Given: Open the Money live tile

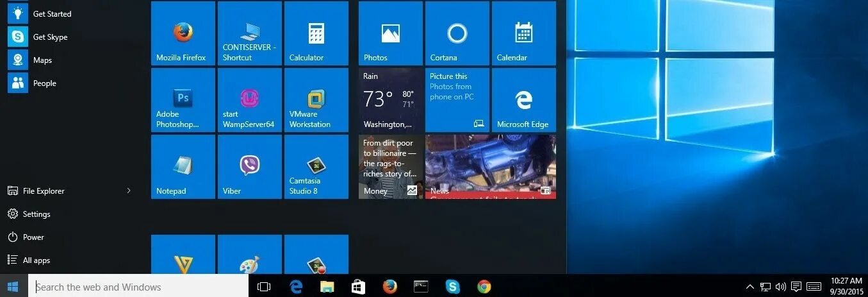Looking at the screenshot, I should pos(390,167).
